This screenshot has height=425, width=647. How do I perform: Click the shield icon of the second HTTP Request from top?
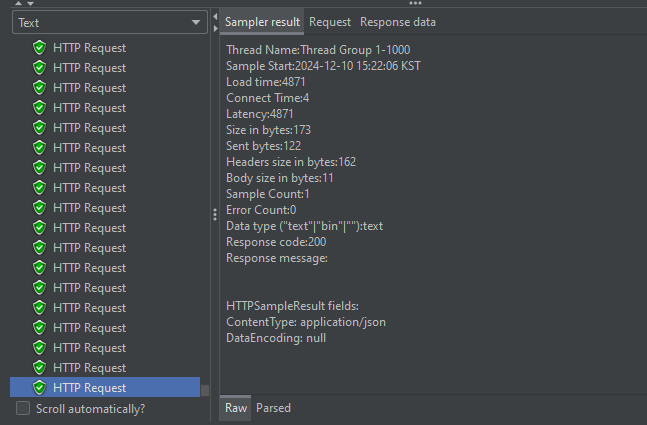pos(40,68)
